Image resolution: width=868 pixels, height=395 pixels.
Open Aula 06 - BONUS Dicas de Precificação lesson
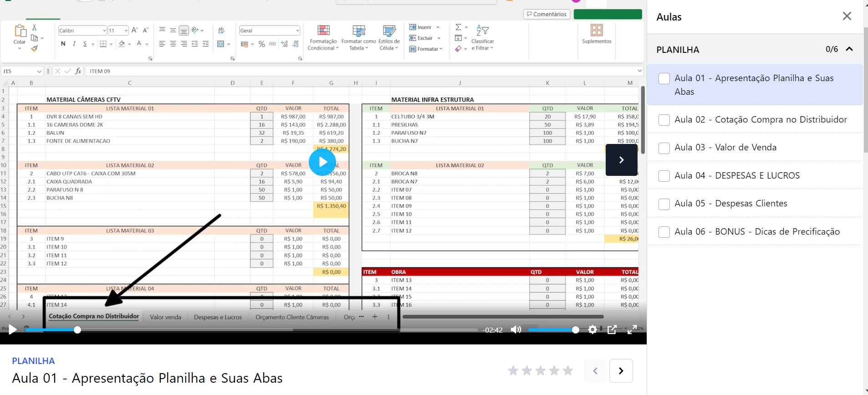click(757, 231)
